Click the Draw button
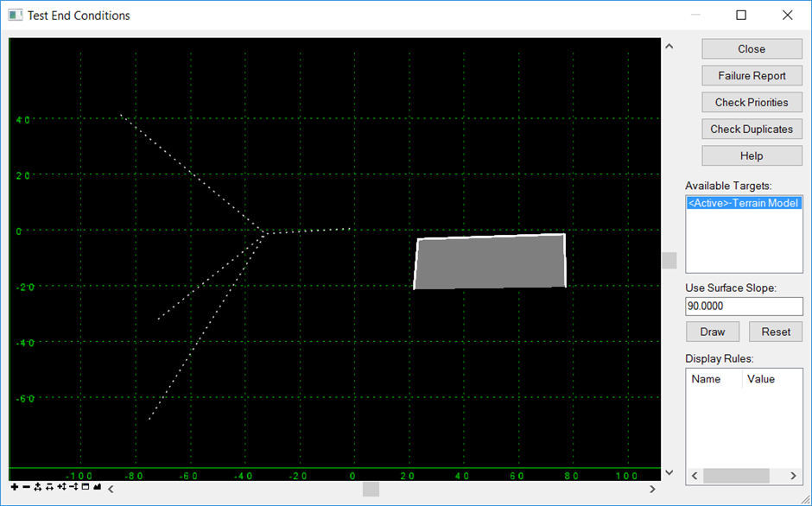The image size is (812, 506). pyautogui.click(x=713, y=332)
